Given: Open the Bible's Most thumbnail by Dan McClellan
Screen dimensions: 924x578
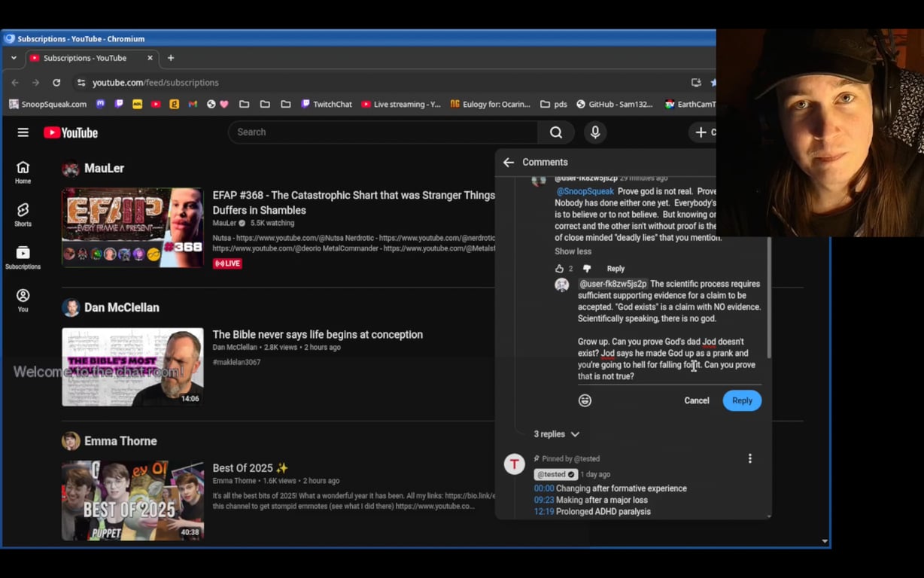Looking at the screenshot, I should [132, 367].
